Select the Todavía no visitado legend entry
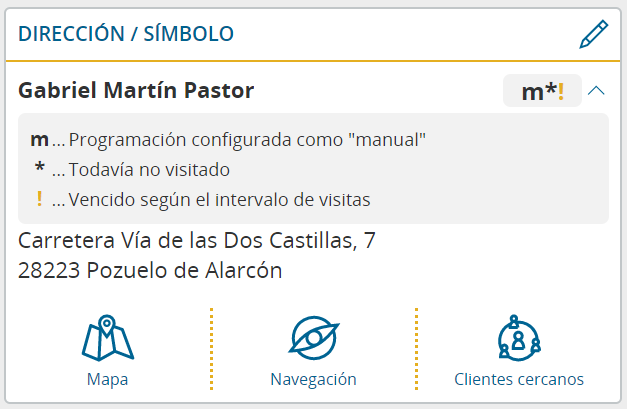 click(x=132, y=170)
